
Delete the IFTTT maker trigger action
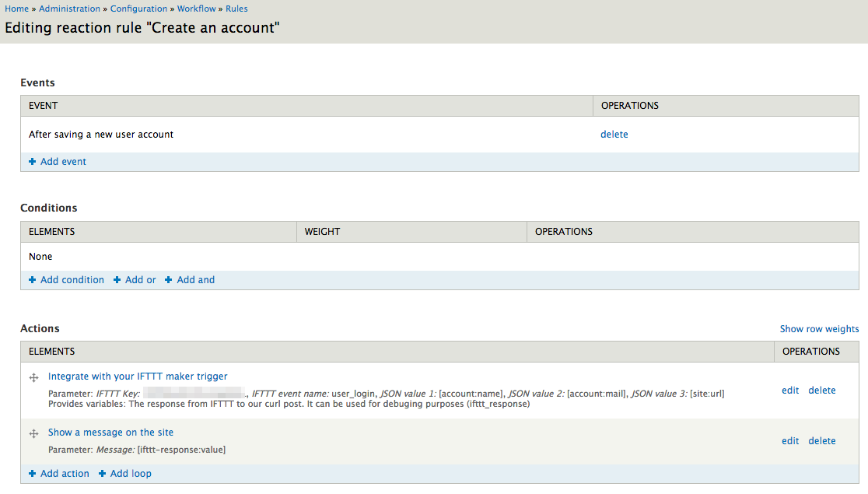point(821,390)
